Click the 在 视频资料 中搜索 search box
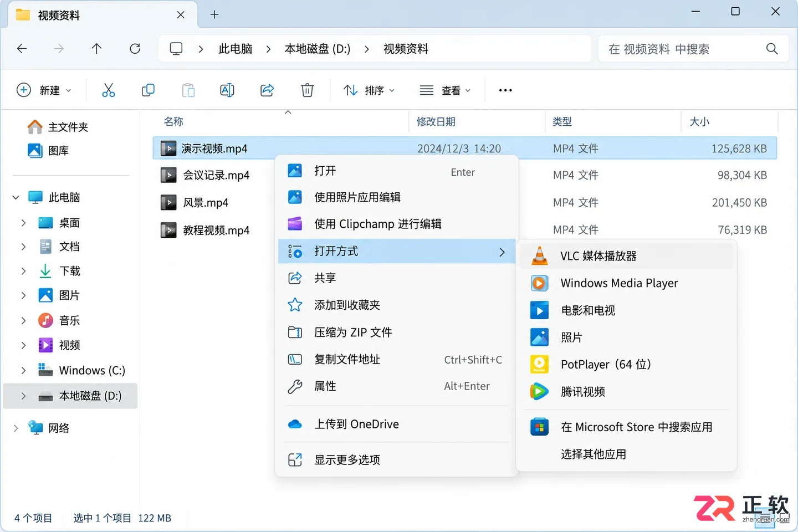The image size is (798, 532). point(693,49)
